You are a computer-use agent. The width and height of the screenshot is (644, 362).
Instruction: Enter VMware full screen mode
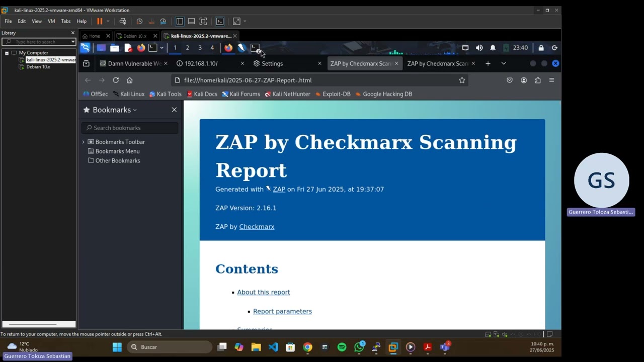[x=203, y=21]
